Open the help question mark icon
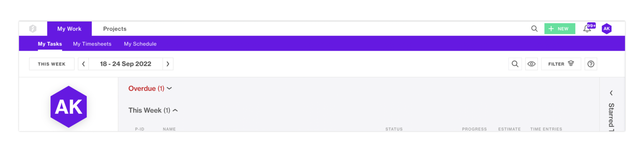This screenshot has height=166, width=644. (591, 64)
